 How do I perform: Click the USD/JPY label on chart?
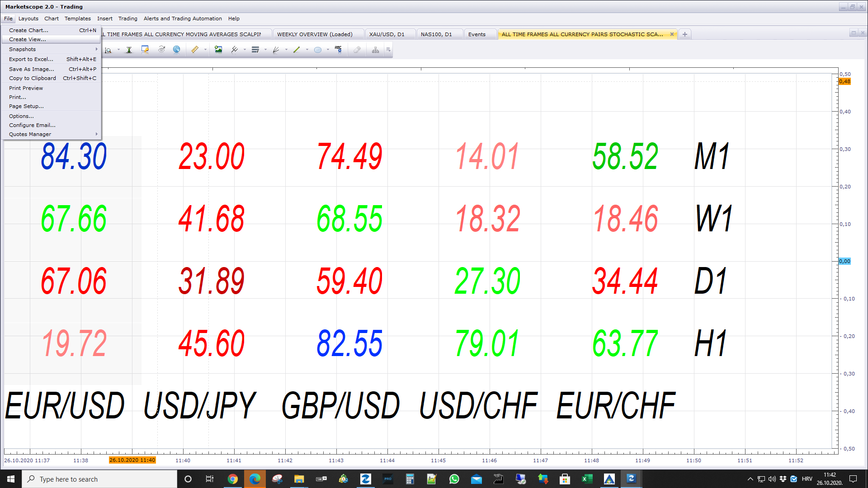click(199, 405)
